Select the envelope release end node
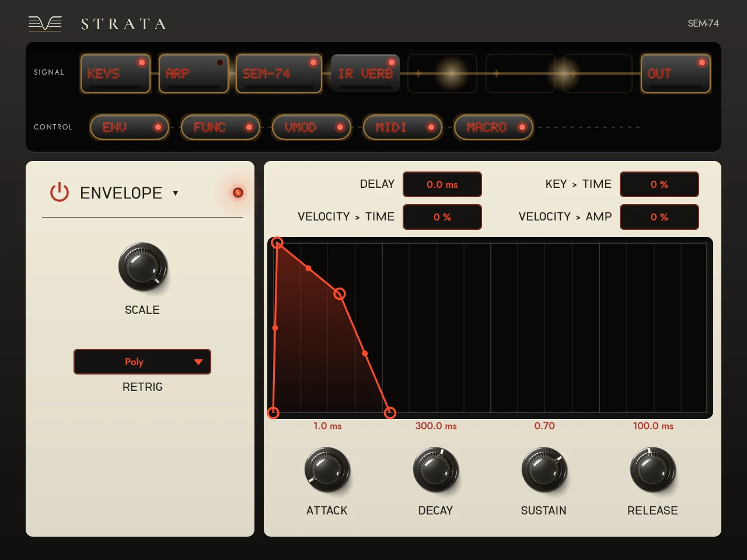The width and height of the screenshot is (747, 560). [x=390, y=413]
